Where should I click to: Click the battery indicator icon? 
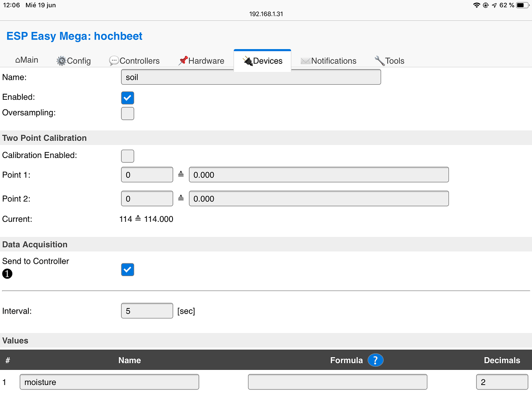click(522, 5)
